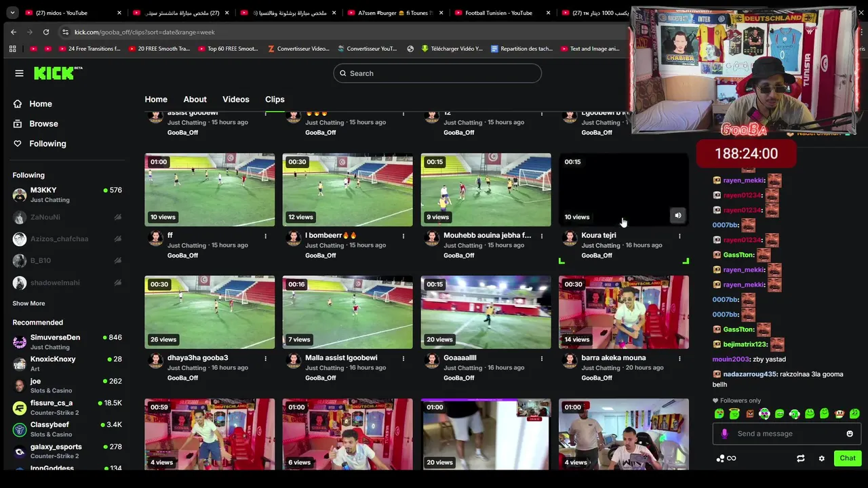Open the browser tab search dropdown
This screenshot has width=868, height=488.
tap(12, 13)
